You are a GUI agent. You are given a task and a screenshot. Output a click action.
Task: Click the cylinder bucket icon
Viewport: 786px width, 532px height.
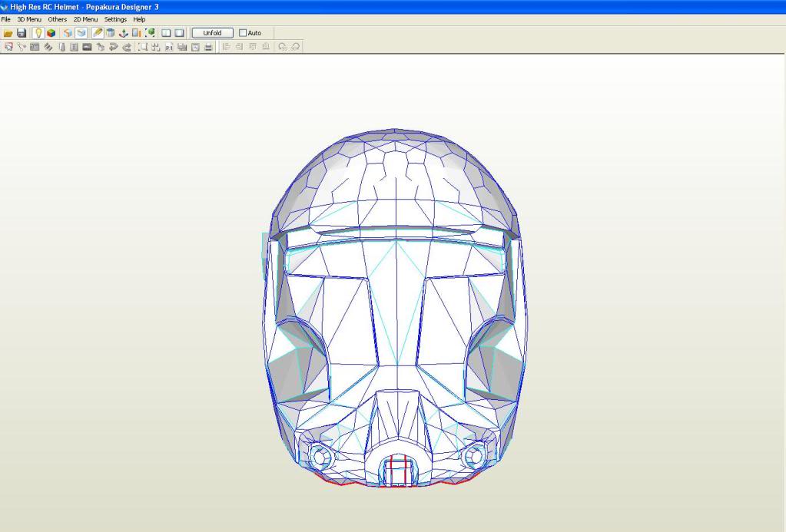(x=111, y=33)
